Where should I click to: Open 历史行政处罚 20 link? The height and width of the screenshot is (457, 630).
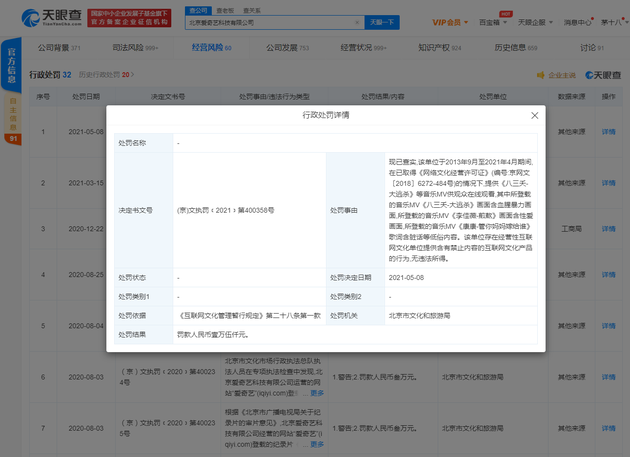106,75
